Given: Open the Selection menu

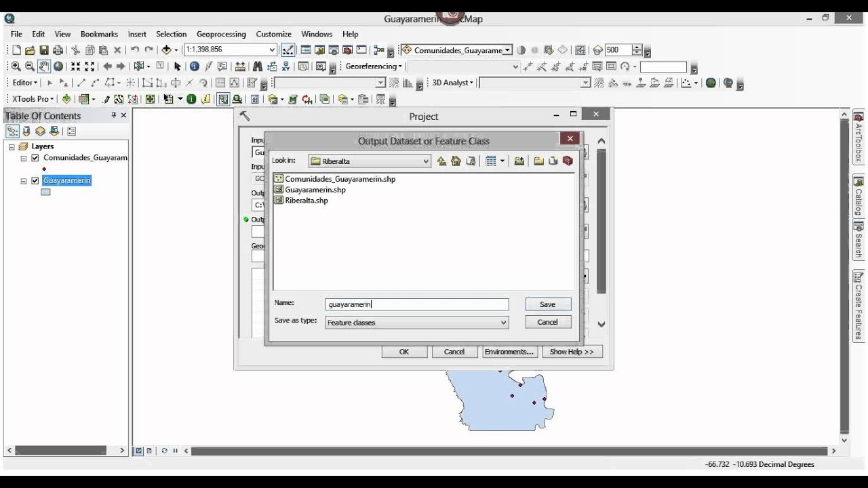Looking at the screenshot, I should 171,34.
